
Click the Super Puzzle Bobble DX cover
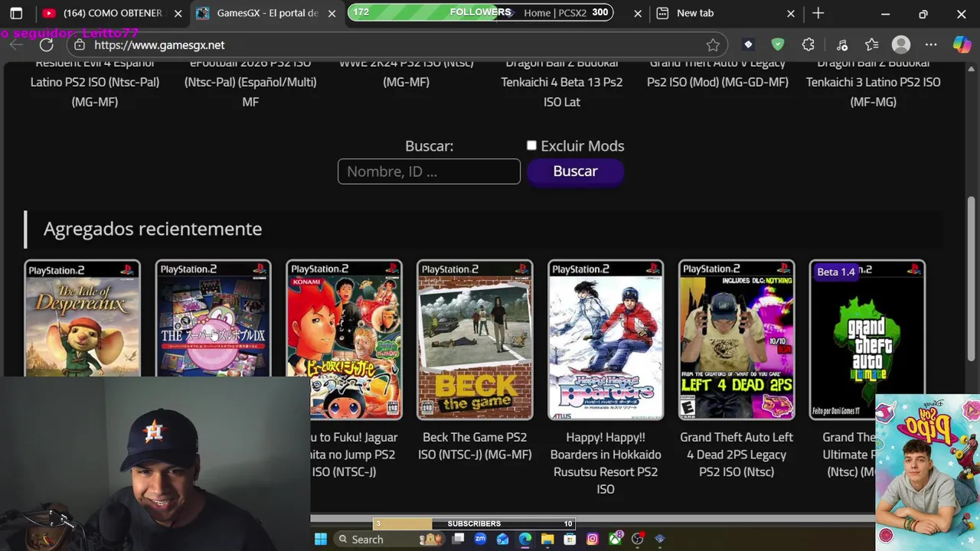click(x=213, y=318)
